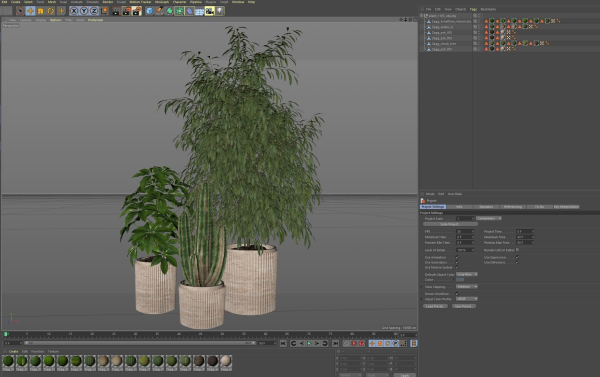Open Object Manager Tags menu
The width and height of the screenshot is (600, 377).
473,9
